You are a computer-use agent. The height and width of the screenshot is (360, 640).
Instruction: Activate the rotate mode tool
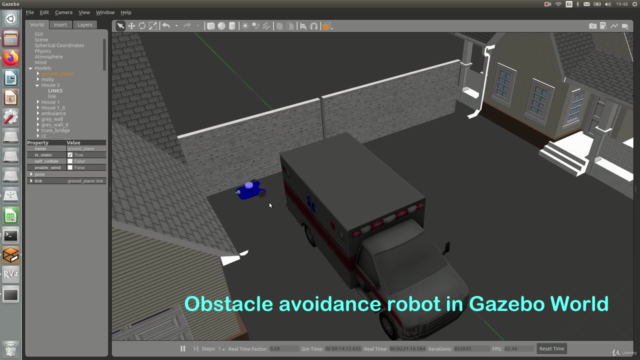click(142, 26)
